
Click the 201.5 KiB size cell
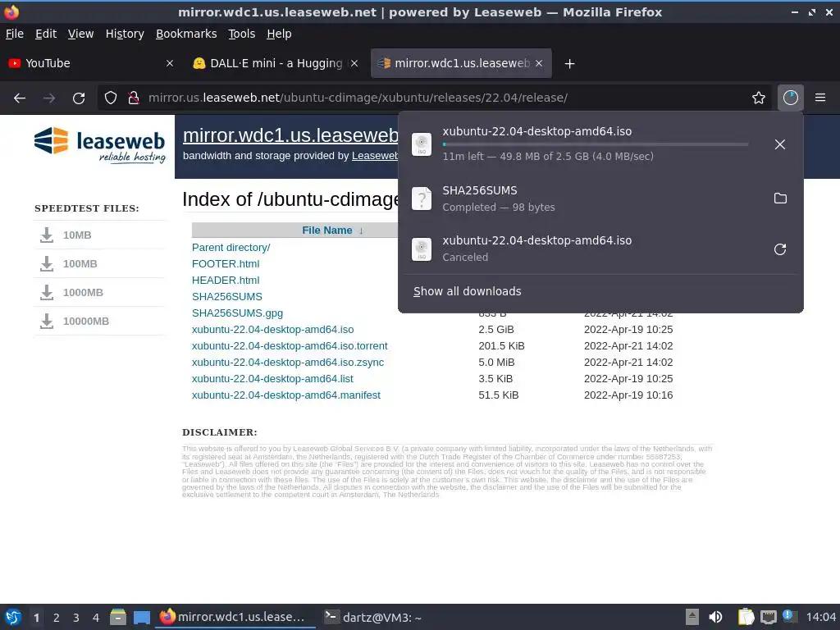pyautogui.click(x=501, y=346)
